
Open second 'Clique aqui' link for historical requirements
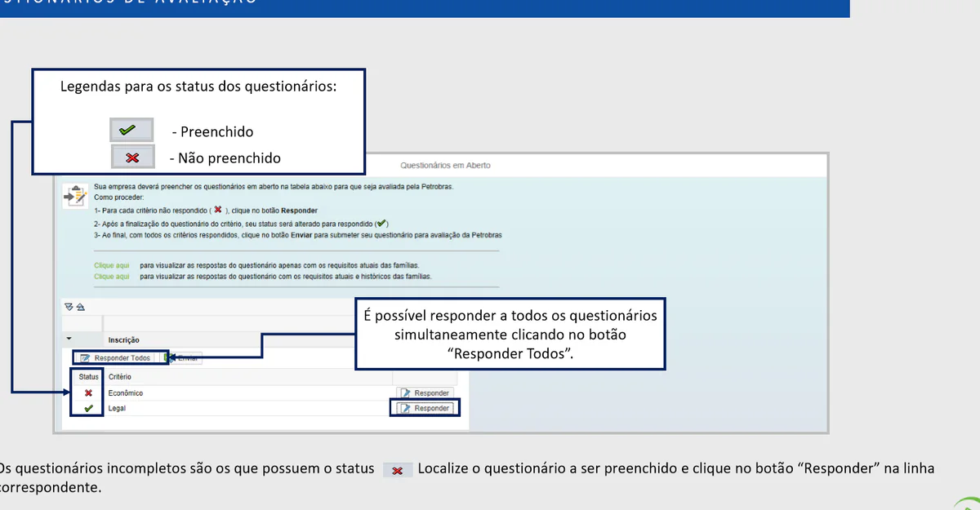pyautogui.click(x=112, y=277)
